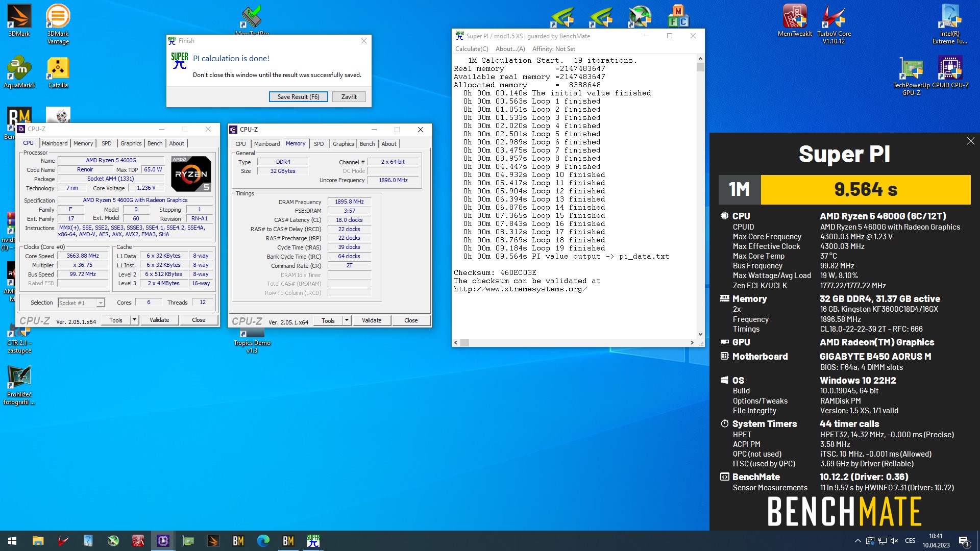This screenshot has width=980, height=551.
Task: Open the Prohlížeč fotografií desktop icon
Action: (19, 385)
